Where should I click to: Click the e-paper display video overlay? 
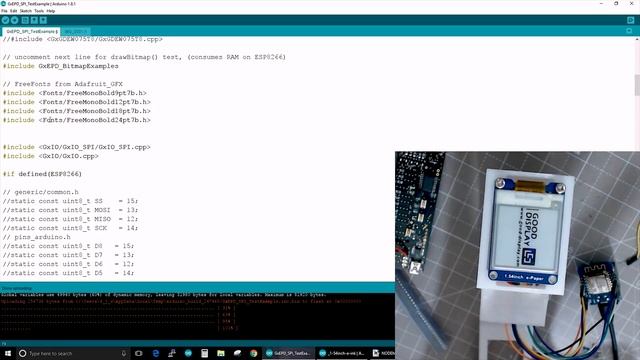coord(518,256)
